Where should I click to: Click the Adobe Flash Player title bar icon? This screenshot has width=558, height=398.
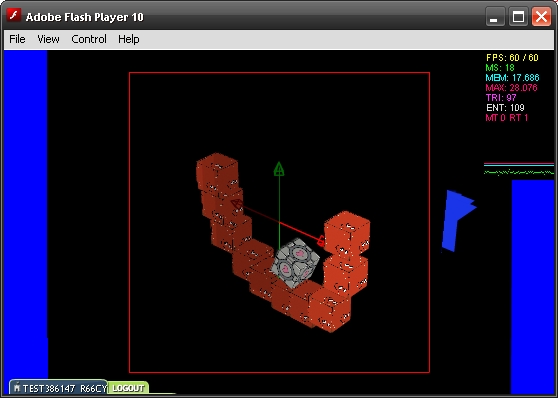[14, 16]
